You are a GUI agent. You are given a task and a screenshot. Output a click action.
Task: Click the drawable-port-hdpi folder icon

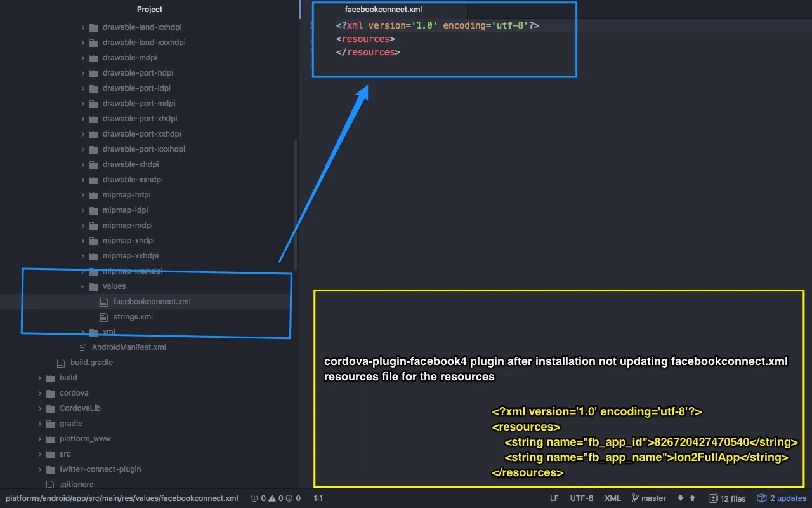pyautogui.click(x=94, y=73)
